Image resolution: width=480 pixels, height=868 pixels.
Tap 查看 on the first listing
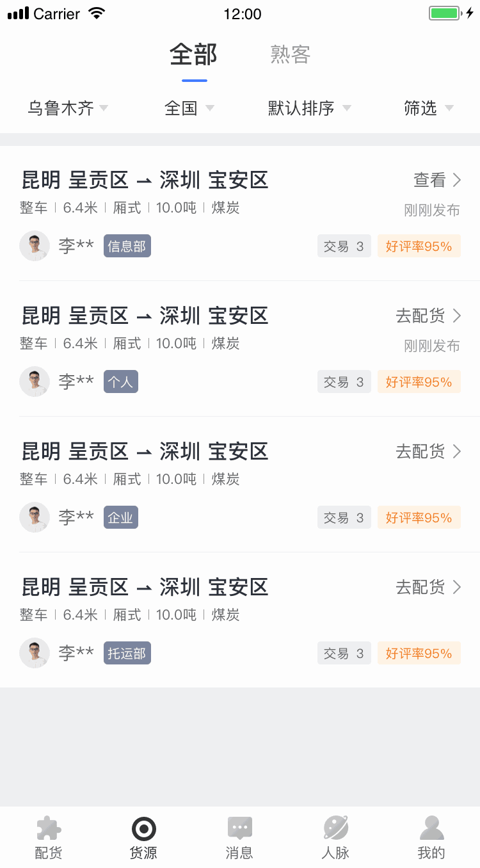[437, 181]
